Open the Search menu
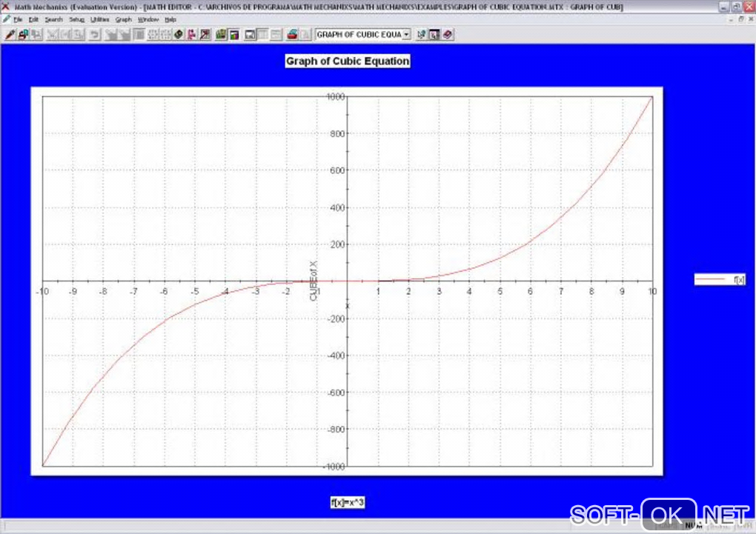Image resolution: width=756 pixels, height=534 pixels. tap(53, 20)
